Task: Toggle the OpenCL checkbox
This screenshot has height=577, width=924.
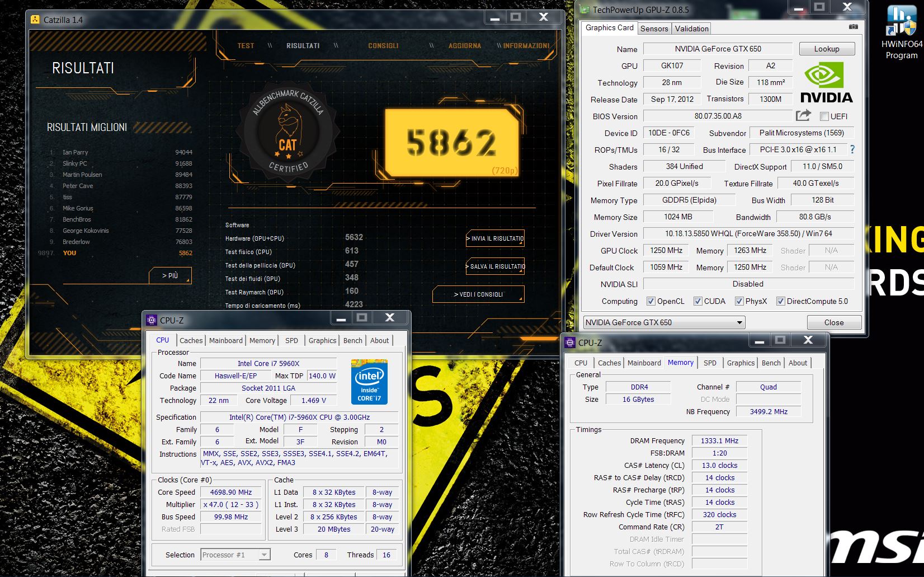Action: 650,301
